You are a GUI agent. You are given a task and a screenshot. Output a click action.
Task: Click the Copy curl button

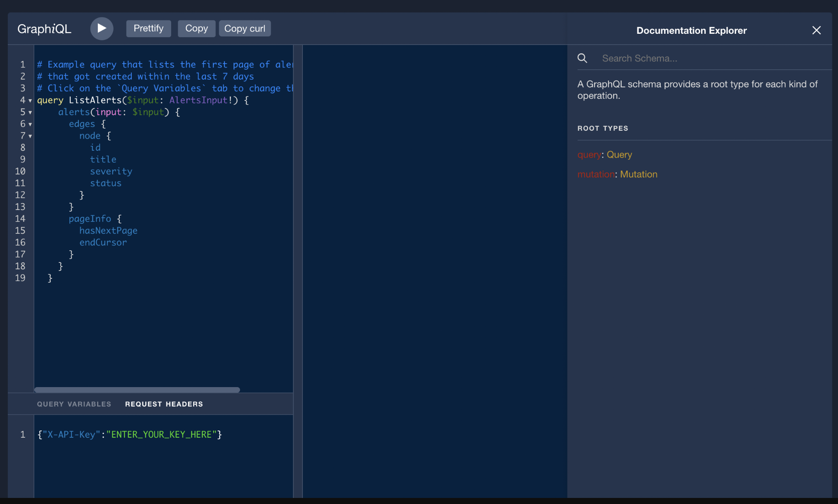pos(244,28)
